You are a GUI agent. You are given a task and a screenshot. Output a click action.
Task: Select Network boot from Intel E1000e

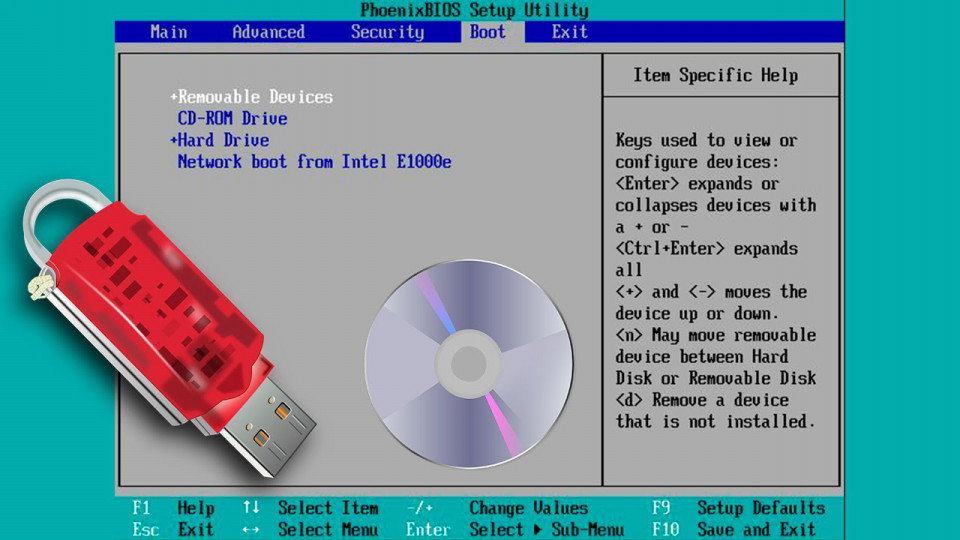[315, 162]
